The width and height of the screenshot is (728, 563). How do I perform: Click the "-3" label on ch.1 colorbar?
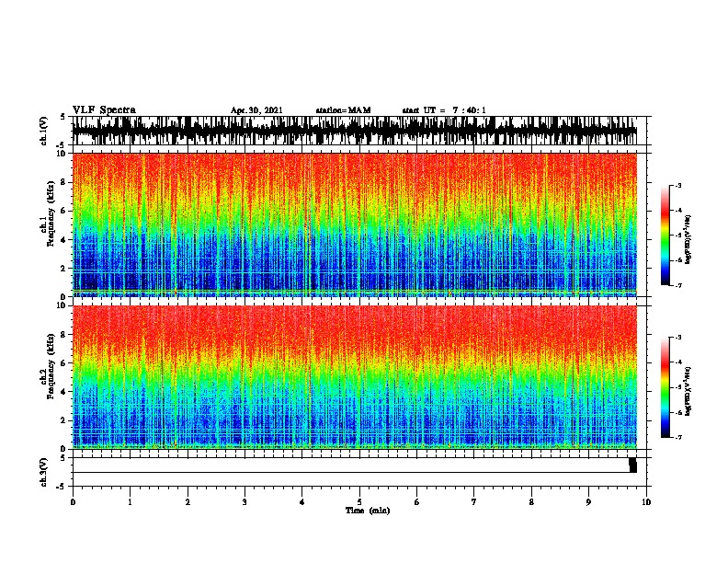[678, 185]
